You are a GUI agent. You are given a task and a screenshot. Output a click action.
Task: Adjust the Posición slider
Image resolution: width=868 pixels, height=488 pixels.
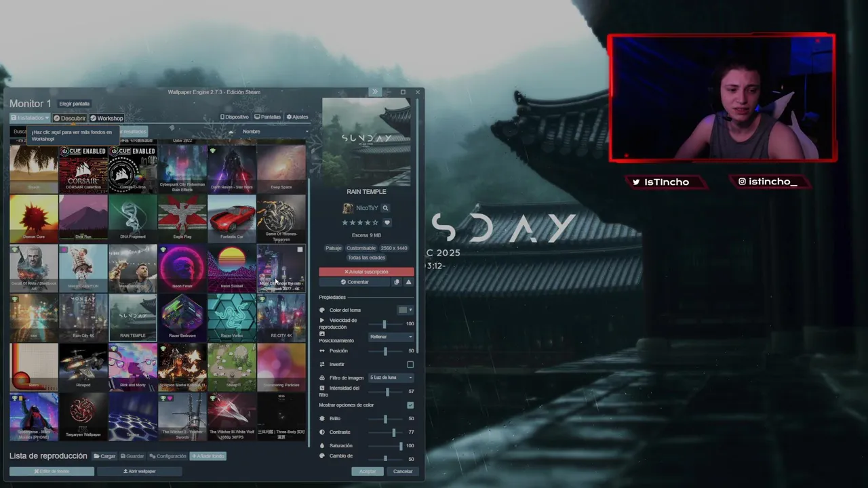click(385, 351)
